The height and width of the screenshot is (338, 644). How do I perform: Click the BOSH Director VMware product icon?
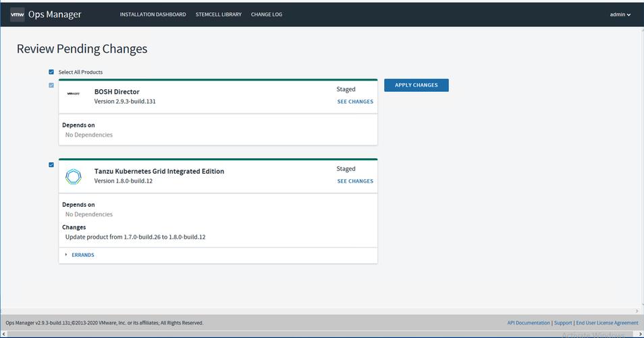(x=74, y=93)
